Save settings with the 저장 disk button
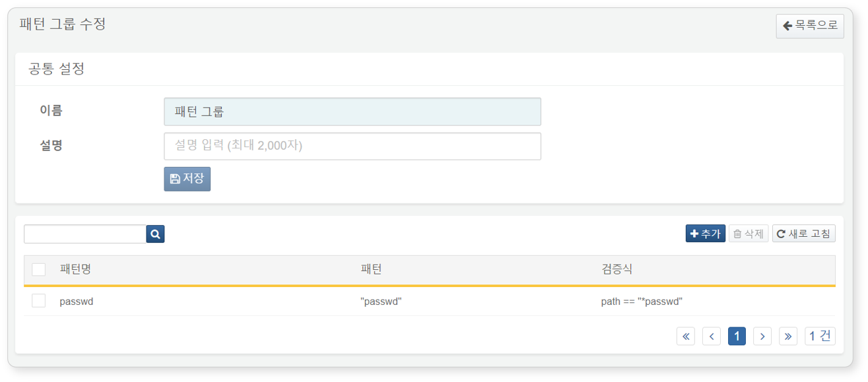Viewport: 868px width, 382px height. (x=187, y=179)
